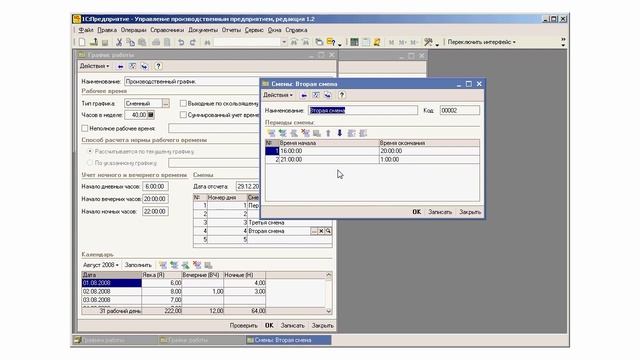Screen dimensions: 640x360
Task: Click the back arrow icon in Смены toolbar
Action: [x=304, y=95]
